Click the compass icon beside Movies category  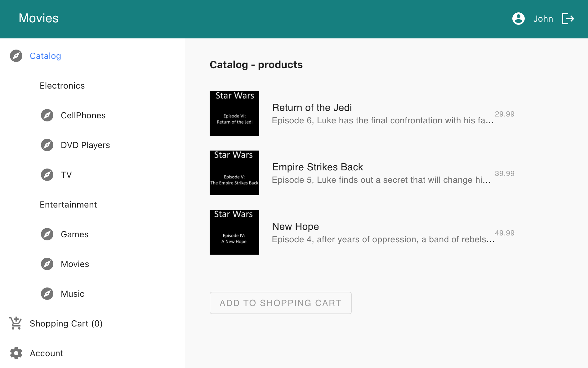47,264
